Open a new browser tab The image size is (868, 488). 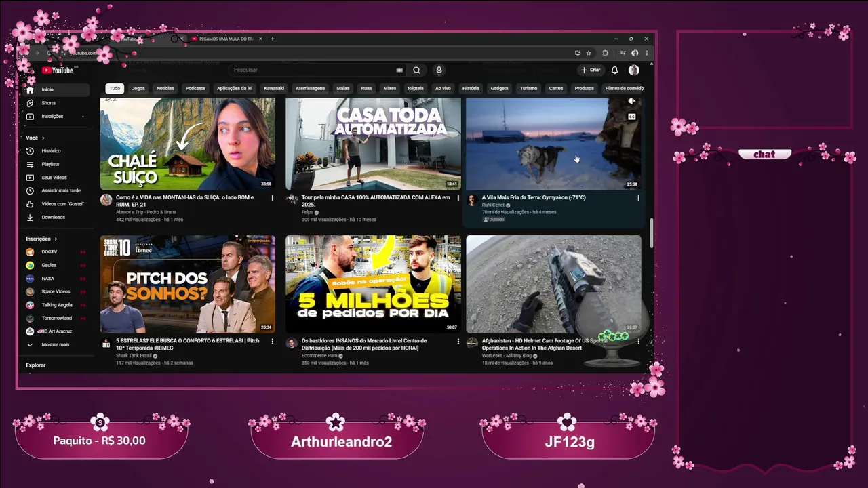coord(273,39)
